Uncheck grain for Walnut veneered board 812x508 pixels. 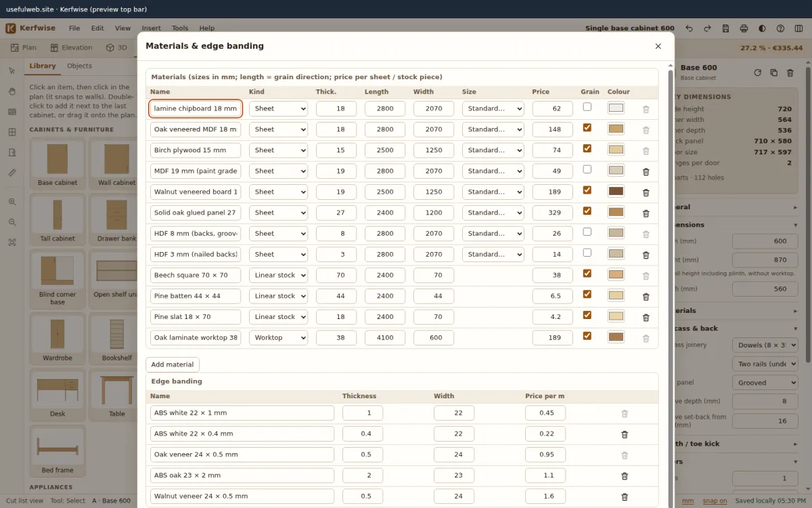coord(587,190)
